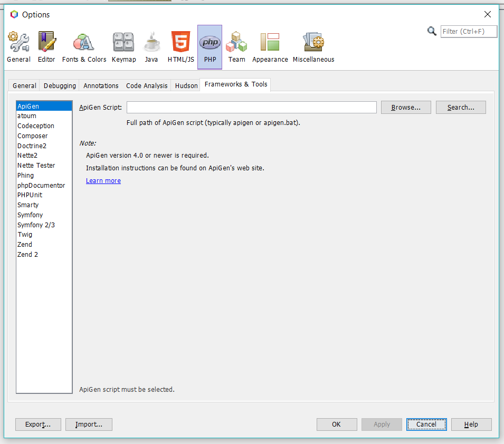Viewport: 504px width, 444px height.
Task: Open the Miscellaneous options category
Action: pyautogui.click(x=313, y=47)
